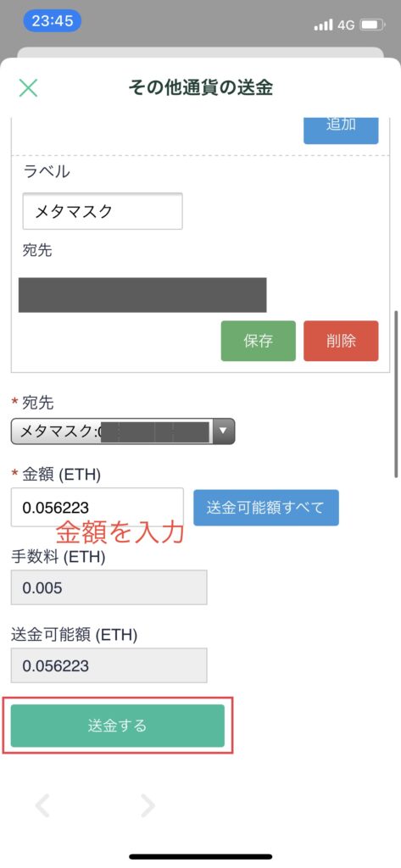Tap the battery icon in the status bar
Image resolution: width=401 pixels, height=868 pixels.
click(373, 25)
